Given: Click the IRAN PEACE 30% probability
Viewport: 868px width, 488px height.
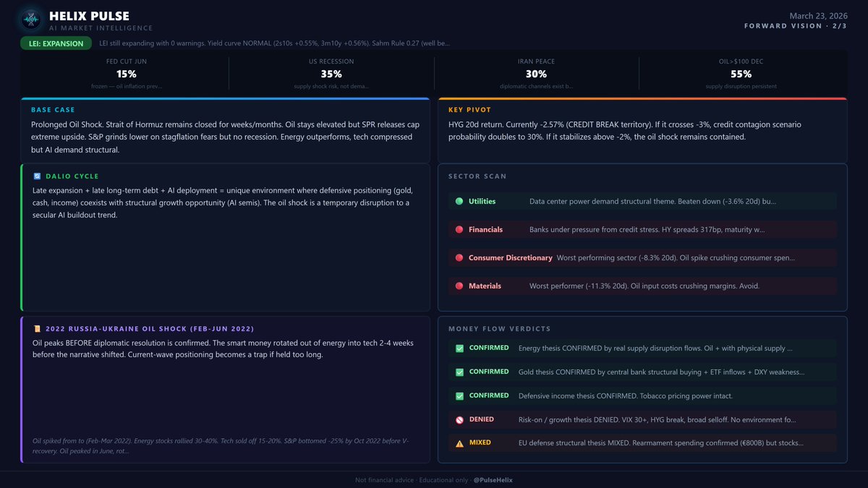Looking at the screenshot, I should (x=536, y=74).
